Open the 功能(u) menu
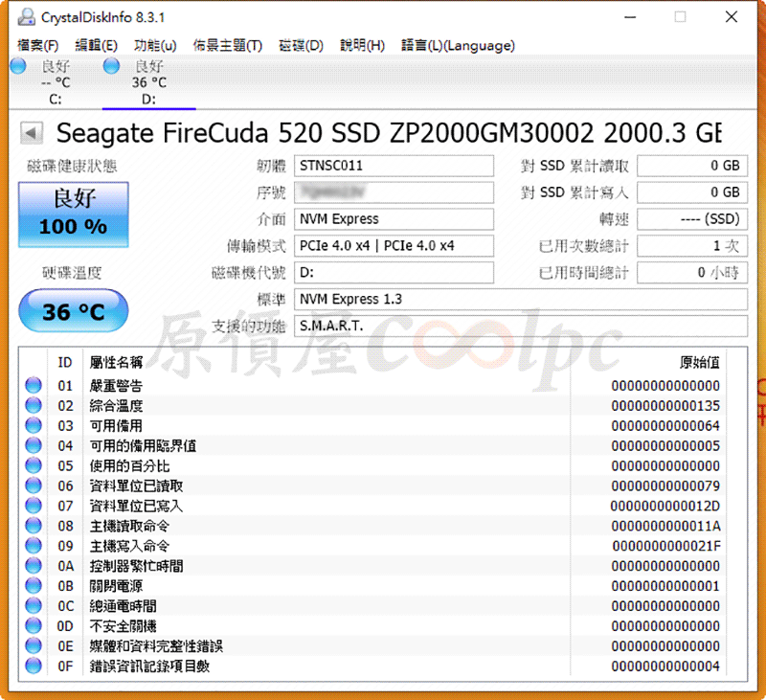 155,45
